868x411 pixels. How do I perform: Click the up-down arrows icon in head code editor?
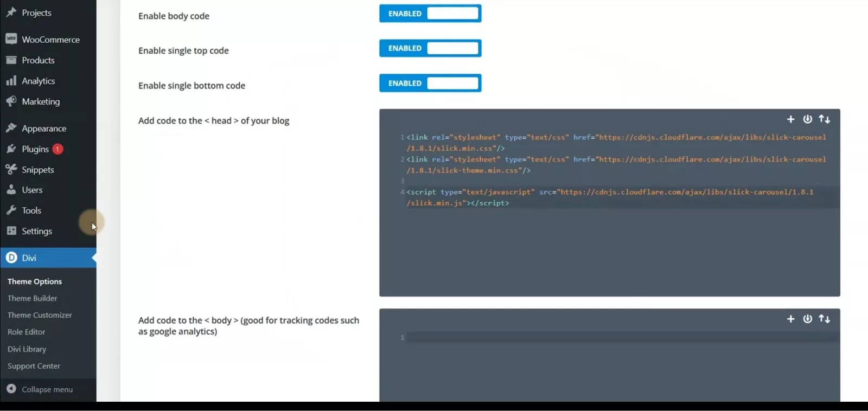click(x=825, y=119)
